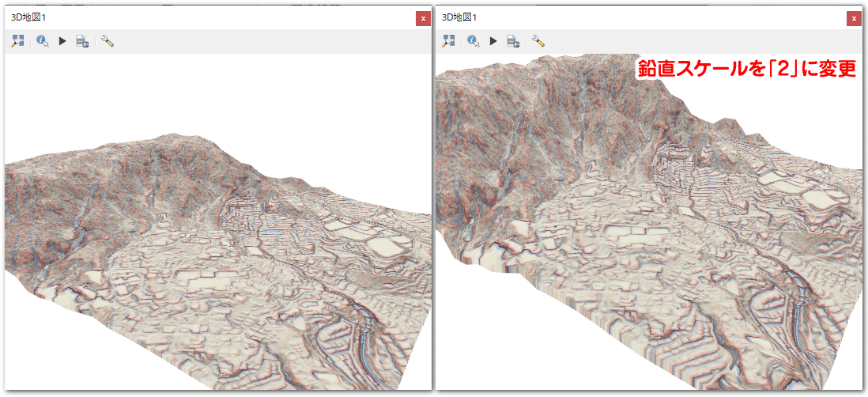Click Zoom Full icon in right 3D map window
This screenshot has height=397, width=868.
(448, 41)
